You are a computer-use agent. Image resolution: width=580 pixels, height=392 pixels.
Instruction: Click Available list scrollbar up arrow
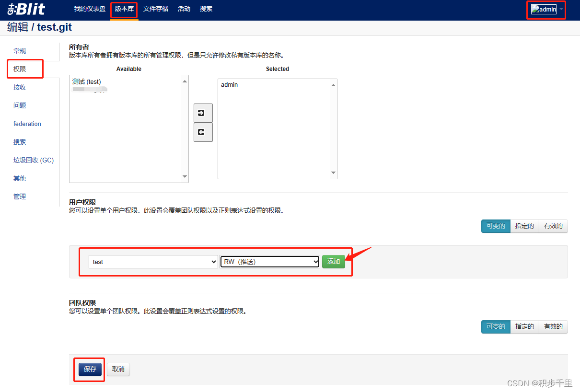point(185,81)
